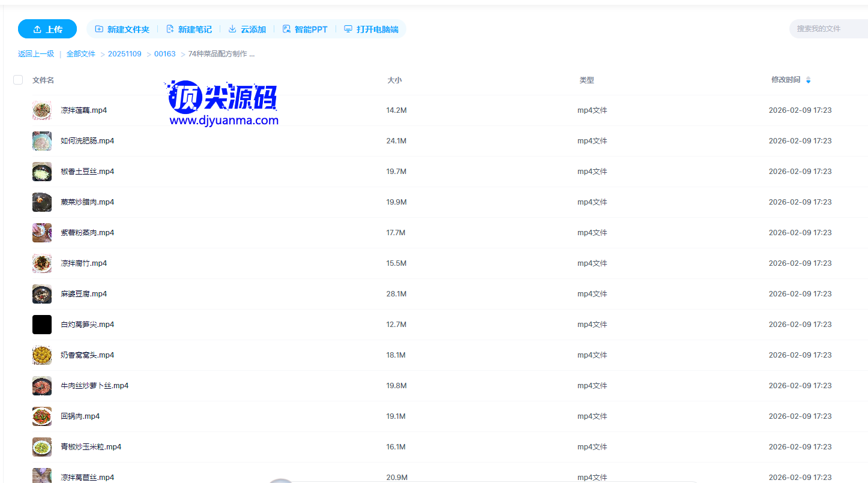
Task: Click the cloud add (云添加) download icon
Action: pyautogui.click(x=232, y=29)
